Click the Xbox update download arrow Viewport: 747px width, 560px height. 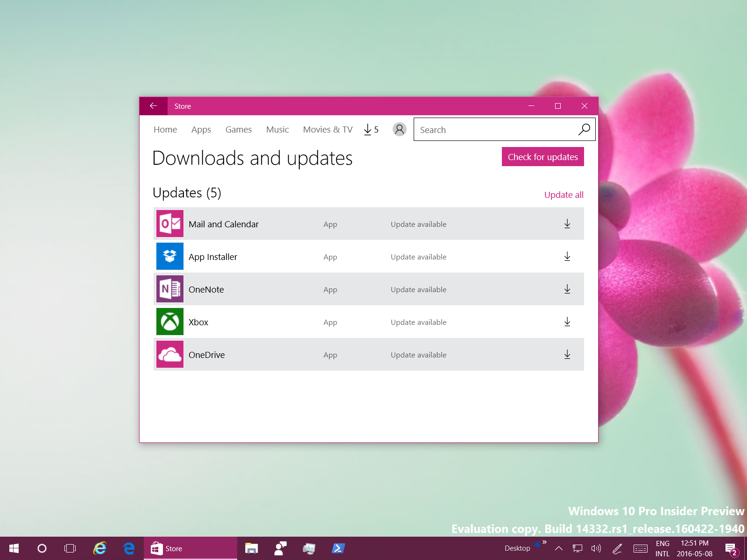(567, 322)
